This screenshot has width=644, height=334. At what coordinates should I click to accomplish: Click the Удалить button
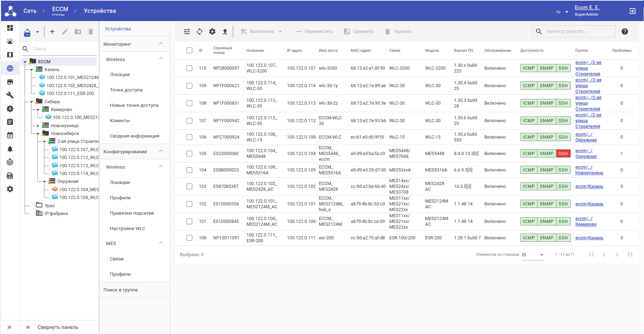pos(398,31)
